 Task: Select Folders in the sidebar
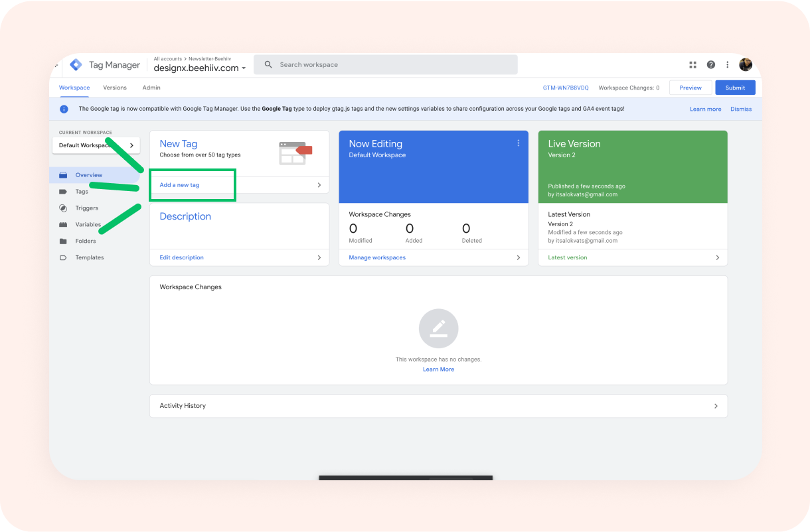[x=86, y=241]
